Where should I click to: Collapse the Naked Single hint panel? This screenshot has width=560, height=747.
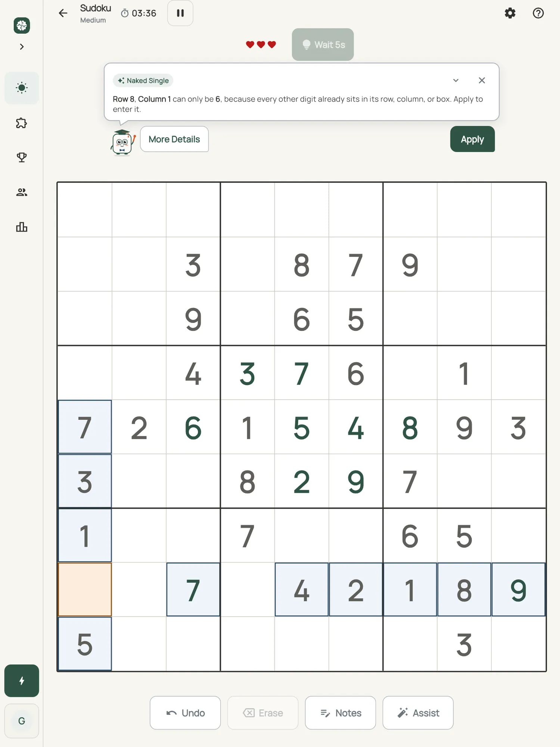tap(456, 80)
